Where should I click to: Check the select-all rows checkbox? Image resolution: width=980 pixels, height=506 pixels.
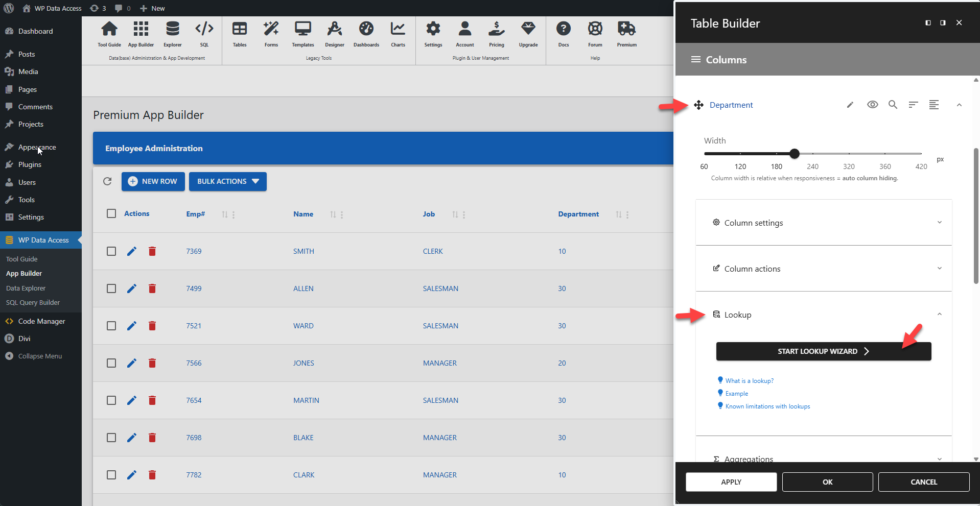(x=111, y=213)
